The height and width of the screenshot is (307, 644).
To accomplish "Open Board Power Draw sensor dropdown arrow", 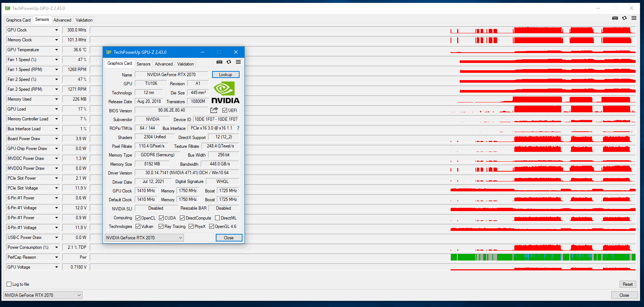I will pos(56,139).
